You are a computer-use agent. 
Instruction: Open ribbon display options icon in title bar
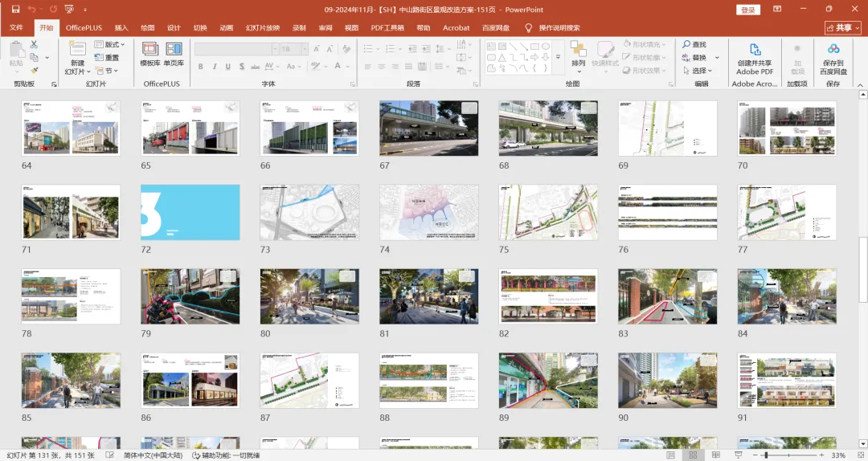(777, 10)
